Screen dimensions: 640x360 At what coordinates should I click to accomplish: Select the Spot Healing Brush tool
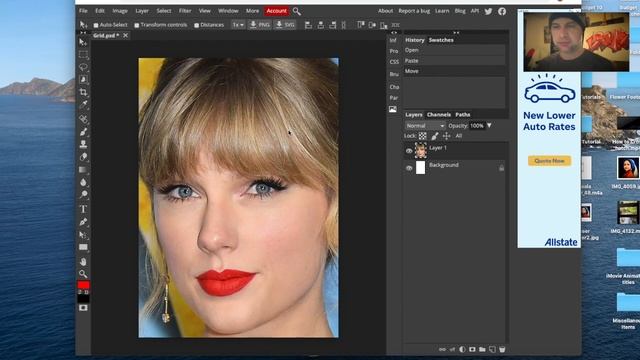(83, 119)
